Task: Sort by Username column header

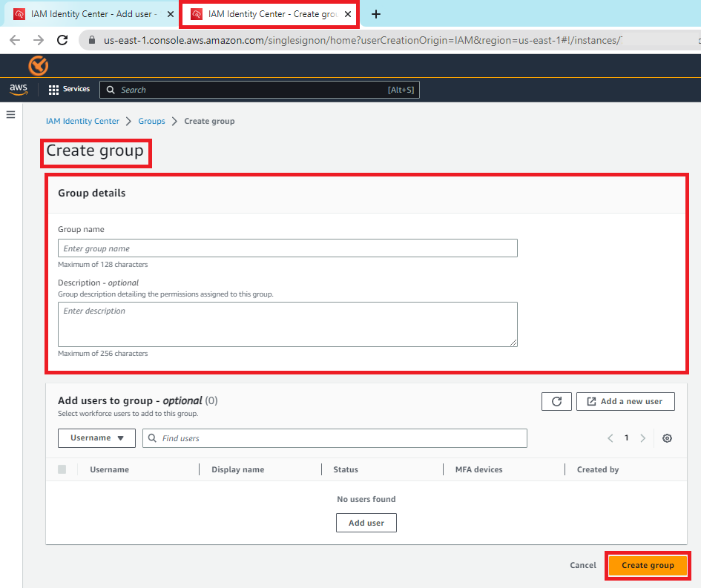Action: point(110,469)
